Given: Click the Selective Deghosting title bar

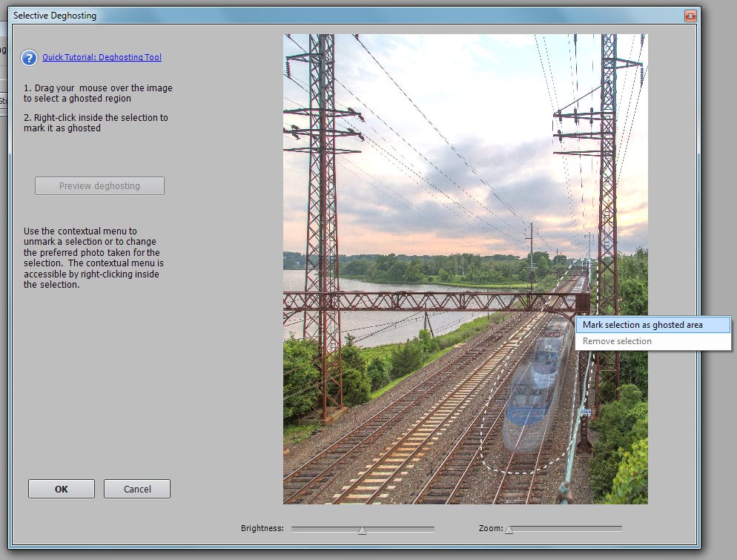Looking at the screenshot, I should click(297, 16).
